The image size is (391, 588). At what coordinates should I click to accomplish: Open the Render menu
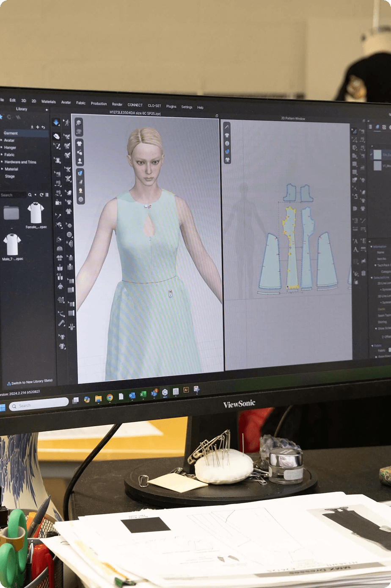tap(117, 104)
